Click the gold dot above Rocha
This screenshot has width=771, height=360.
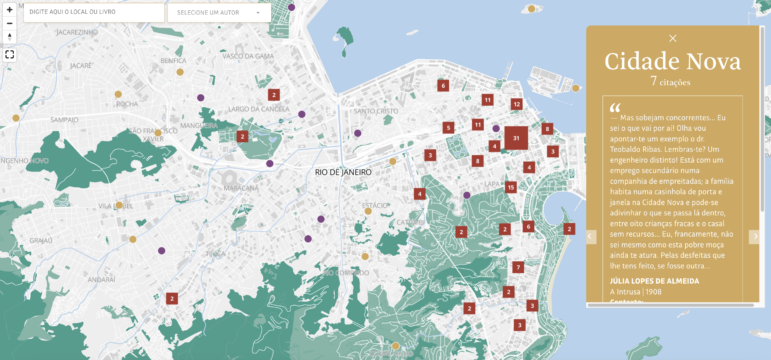click(118, 94)
